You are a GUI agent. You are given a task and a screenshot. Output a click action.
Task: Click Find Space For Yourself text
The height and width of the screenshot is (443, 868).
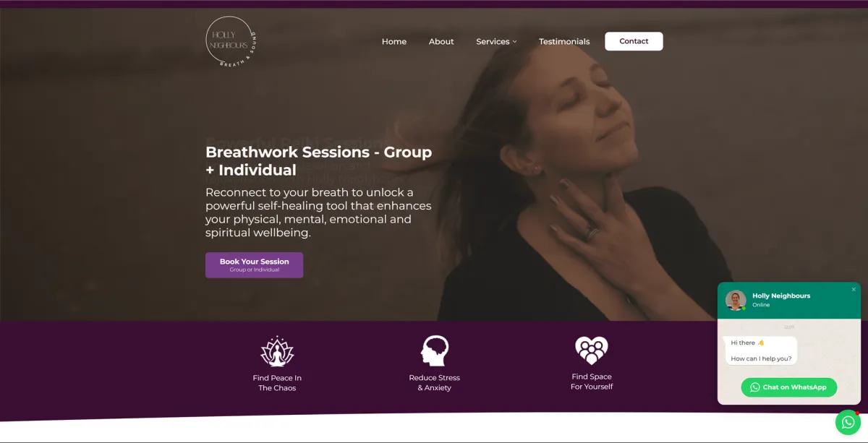592,382
